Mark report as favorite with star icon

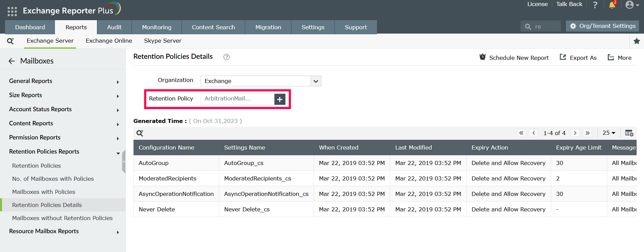[637, 41]
